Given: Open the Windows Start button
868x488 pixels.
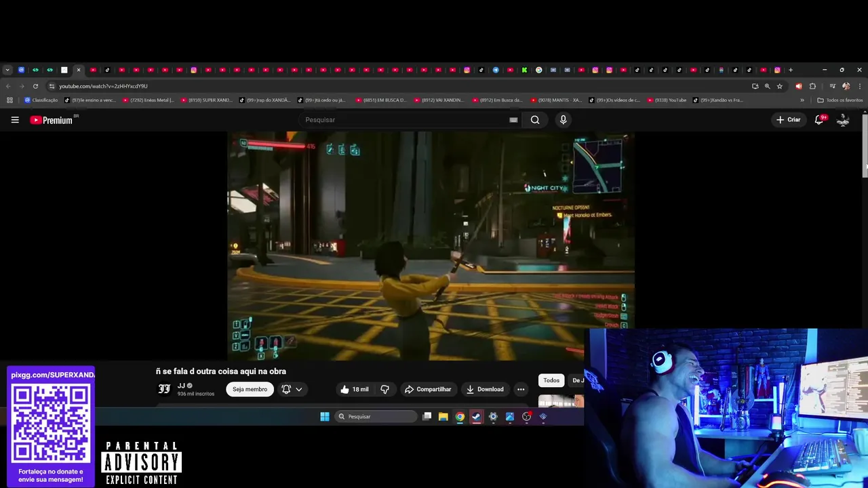Looking at the screenshot, I should click(x=325, y=417).
